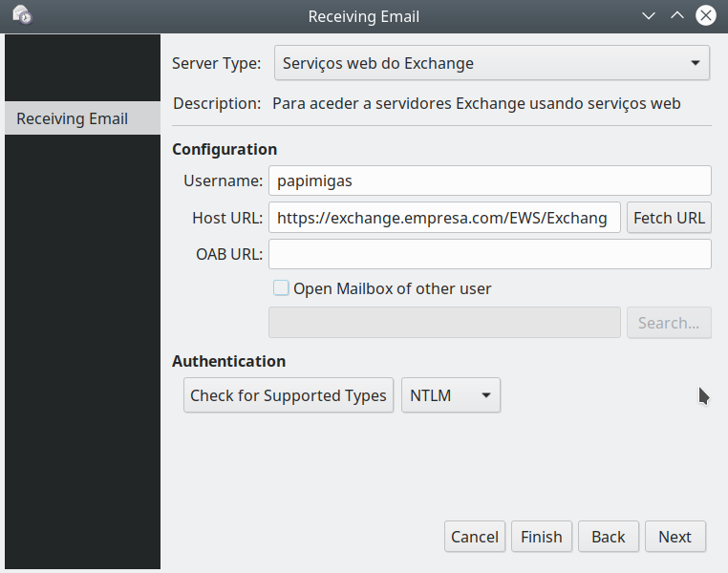The width and height of the screenshot is (728, 573).
Task: Click the Fetch URL button
Action: pos(669,218)
